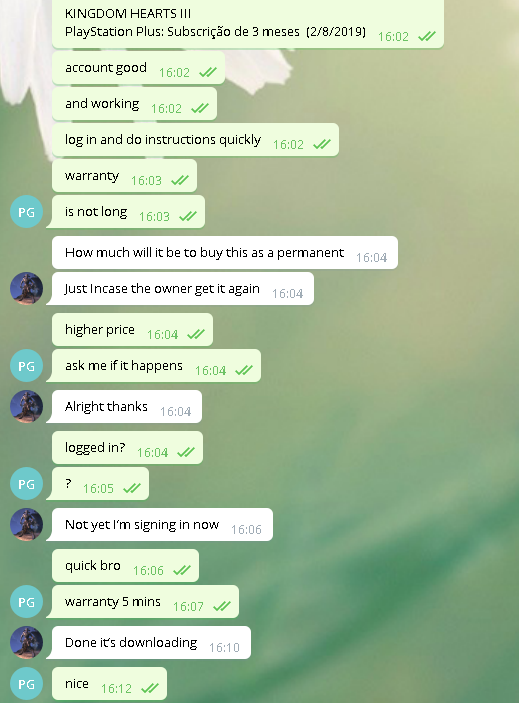Click the 'quick bro' message bubble

click(x=125, y=566)
